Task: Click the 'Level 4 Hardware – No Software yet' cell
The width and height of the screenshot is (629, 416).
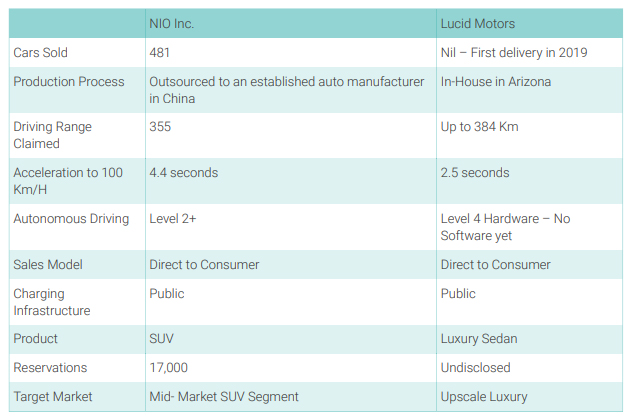Action: pyautogui.click(x=505, y=227)
